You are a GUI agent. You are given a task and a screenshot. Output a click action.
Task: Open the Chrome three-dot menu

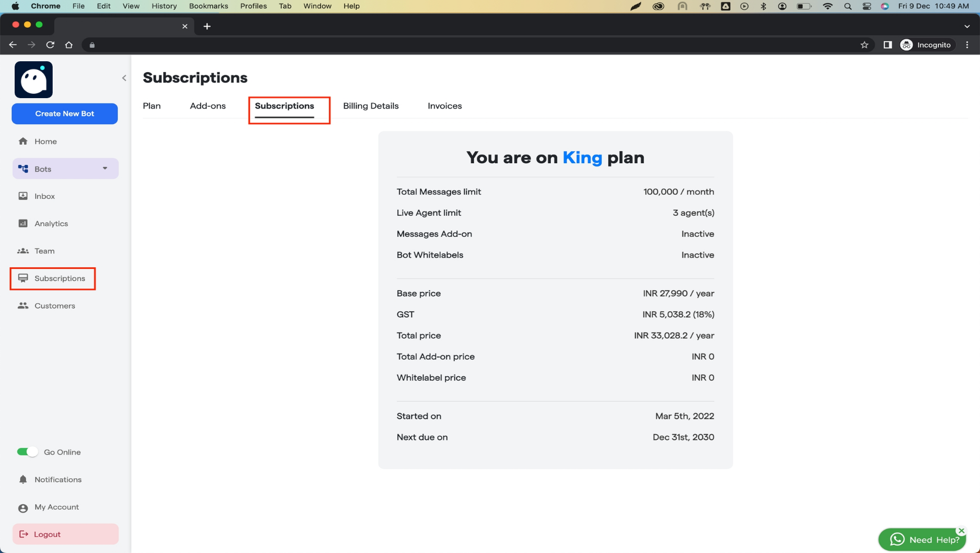pyautogui.click(x=967, y=45)
